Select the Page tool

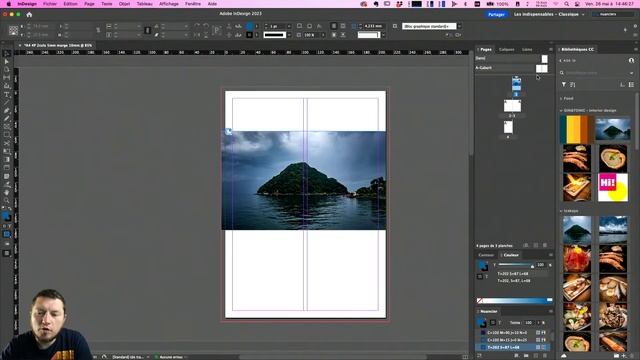tap(7, 70)
